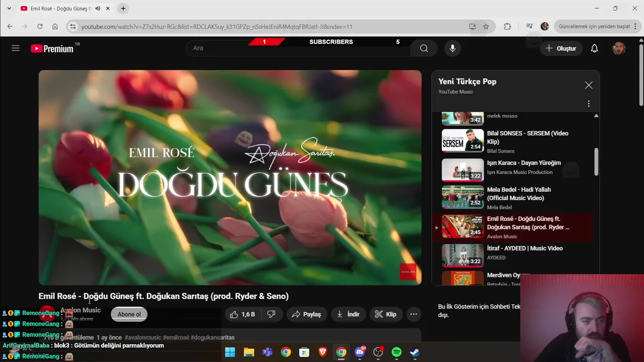Click the #dogukansaritas hashtag link
This screenshot has height=362, width=644.
[213, 337]
